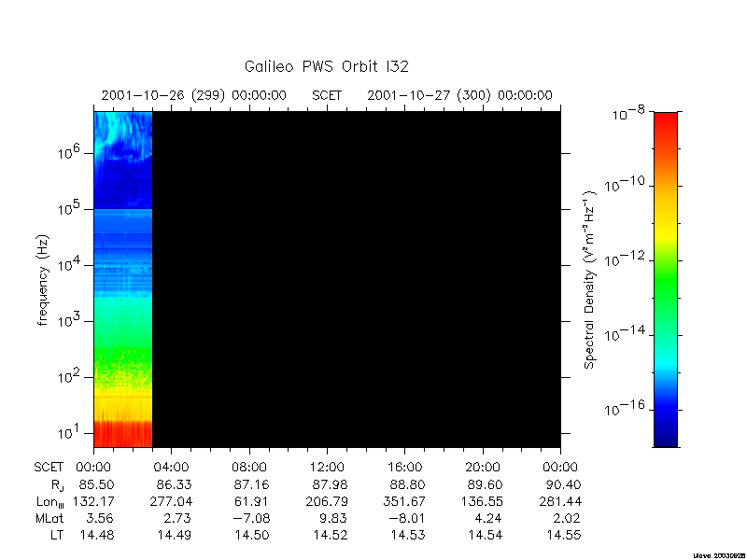Click the LT value '14.55'
The height and width of the screenshot is (560, 747).
click(x=564, y=535)
